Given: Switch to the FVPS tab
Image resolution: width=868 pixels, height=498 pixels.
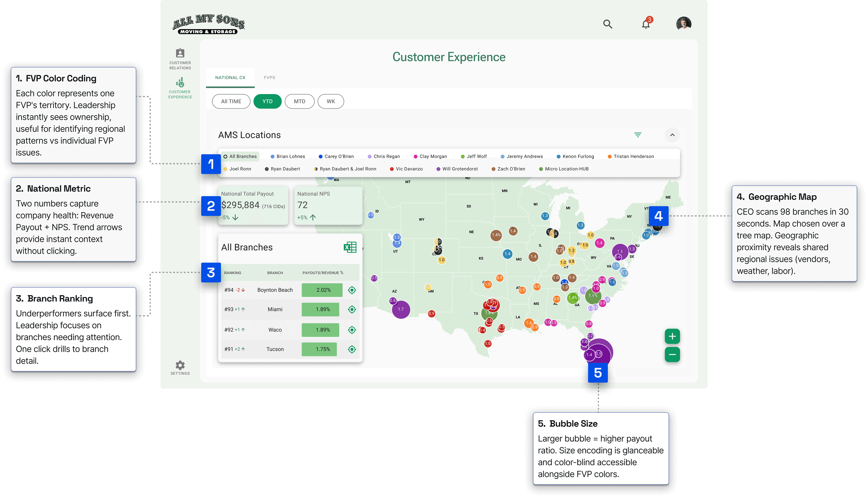Looking at the screenshot, I should 269,78.
